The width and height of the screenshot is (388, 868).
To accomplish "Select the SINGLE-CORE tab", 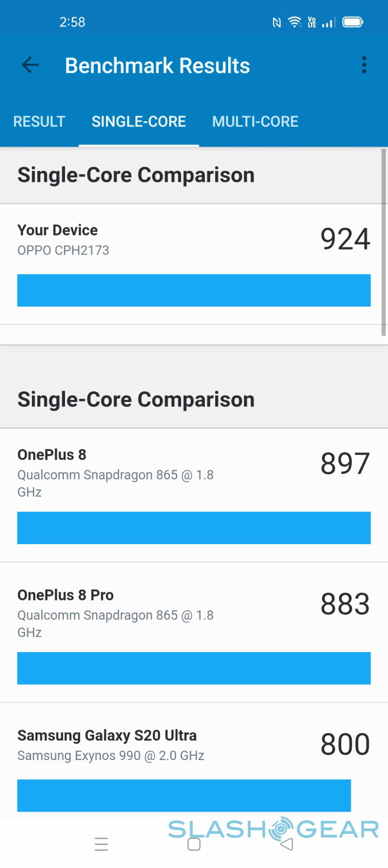I will tap(139, 122).
